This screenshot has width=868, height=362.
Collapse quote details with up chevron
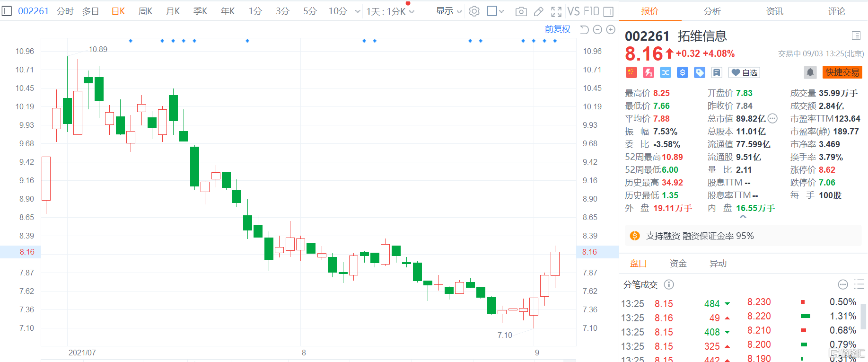pyautogui.click(x=743, y=217)
